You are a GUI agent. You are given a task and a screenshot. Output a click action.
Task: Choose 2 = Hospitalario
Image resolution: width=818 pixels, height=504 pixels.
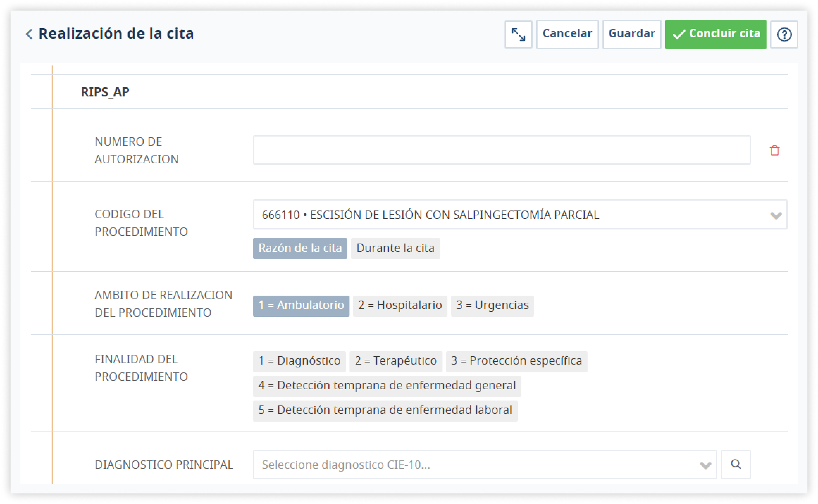(400, 306)
